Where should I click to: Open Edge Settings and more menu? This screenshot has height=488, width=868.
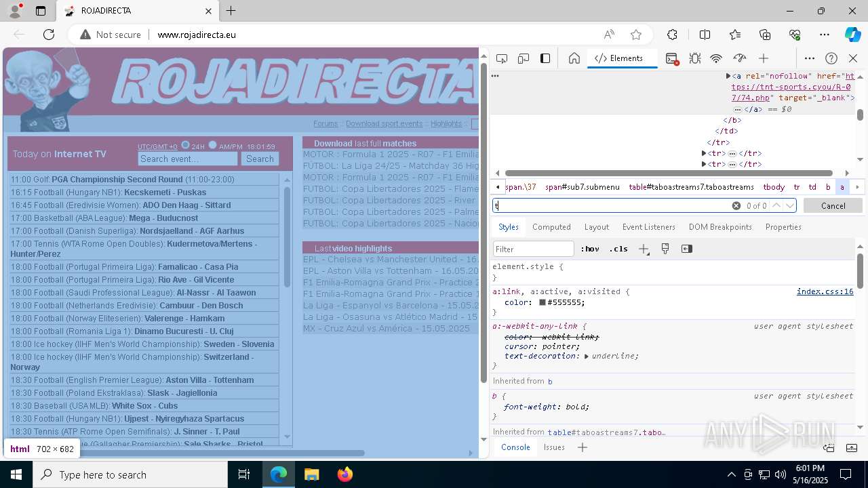tap(825, 35)
